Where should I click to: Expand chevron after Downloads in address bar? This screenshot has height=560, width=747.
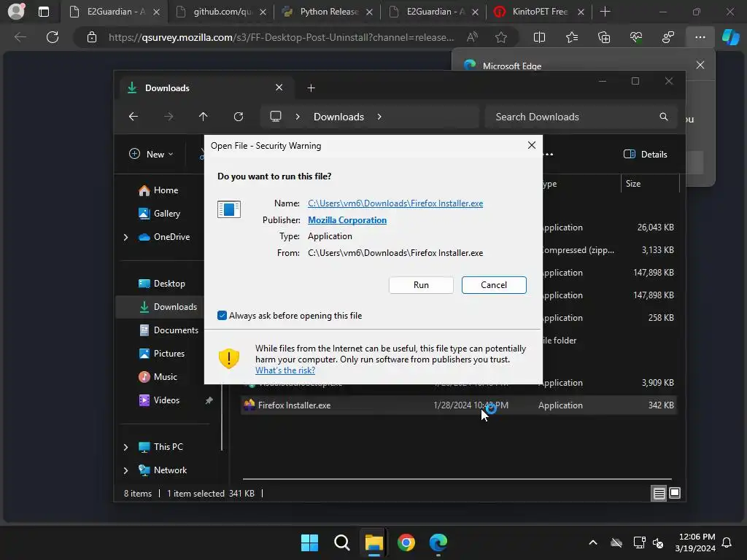[379, 117]
